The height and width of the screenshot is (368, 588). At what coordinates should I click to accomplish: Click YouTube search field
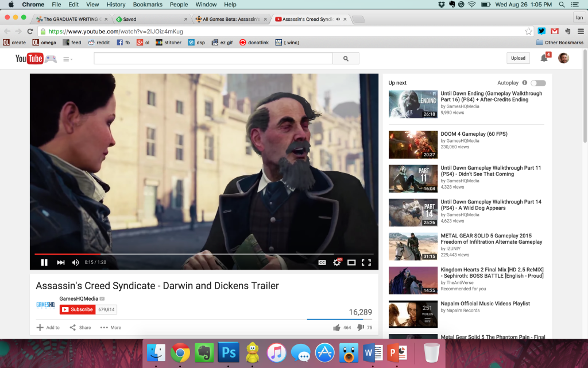click(213, 59)
